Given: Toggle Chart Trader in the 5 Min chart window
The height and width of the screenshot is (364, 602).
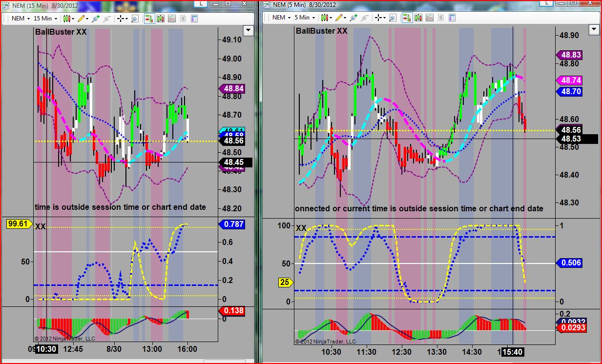Looking at the screenshot, I should coord(407,17).
